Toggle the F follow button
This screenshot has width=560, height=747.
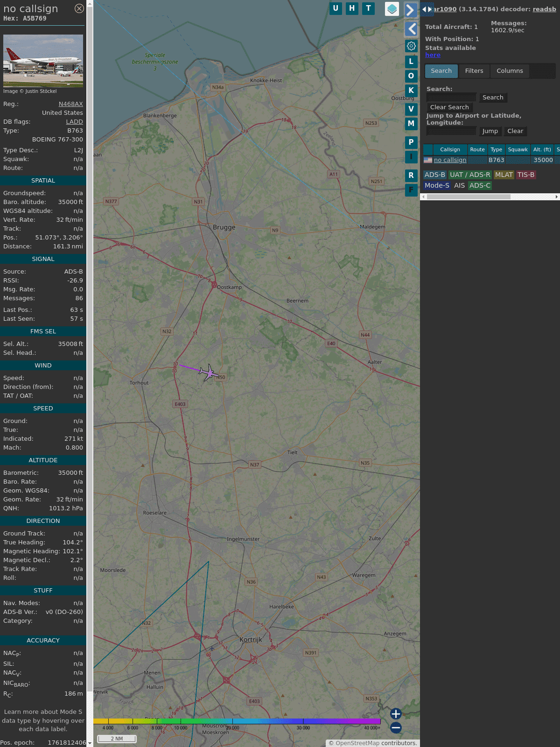tap(411, 190)
